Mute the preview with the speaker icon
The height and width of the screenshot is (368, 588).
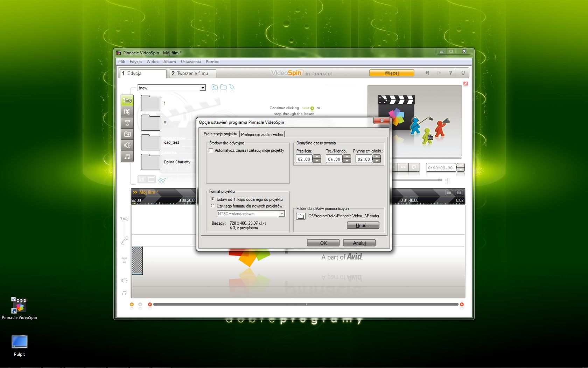tap(448, 180)
